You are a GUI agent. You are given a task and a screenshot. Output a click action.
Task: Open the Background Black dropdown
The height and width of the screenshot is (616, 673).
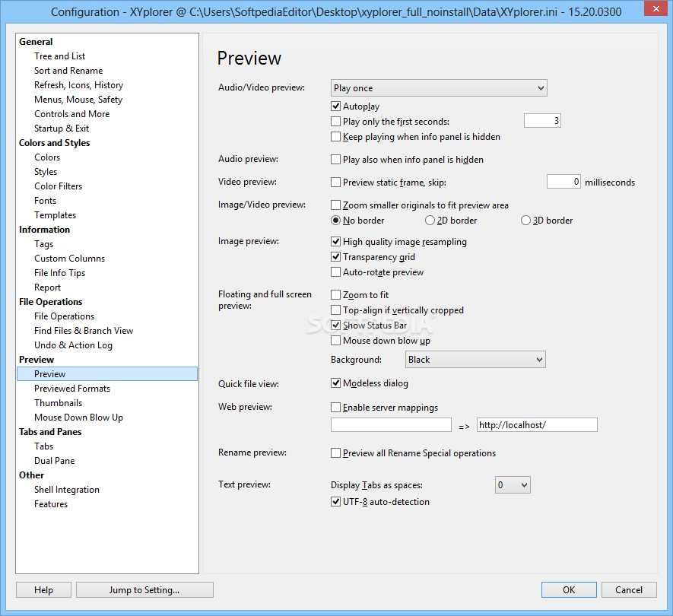coord(475,359)
